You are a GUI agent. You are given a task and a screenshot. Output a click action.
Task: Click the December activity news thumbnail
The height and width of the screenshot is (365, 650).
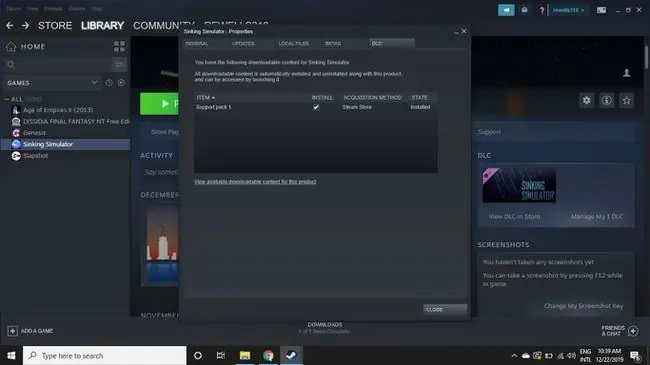click(x=162, y=245)
